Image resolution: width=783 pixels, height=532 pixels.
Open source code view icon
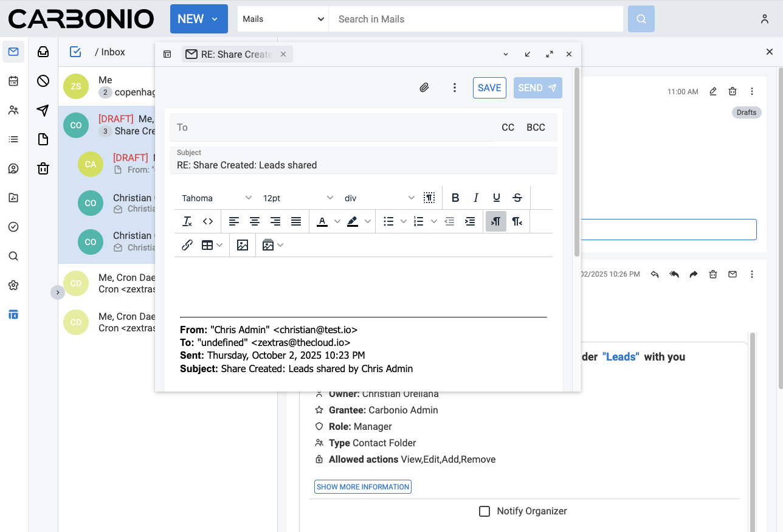[x=208, y=221]
